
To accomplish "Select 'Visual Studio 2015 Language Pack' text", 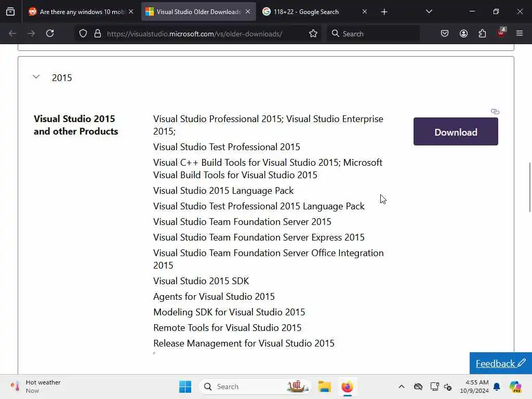I will click(223, 191).
